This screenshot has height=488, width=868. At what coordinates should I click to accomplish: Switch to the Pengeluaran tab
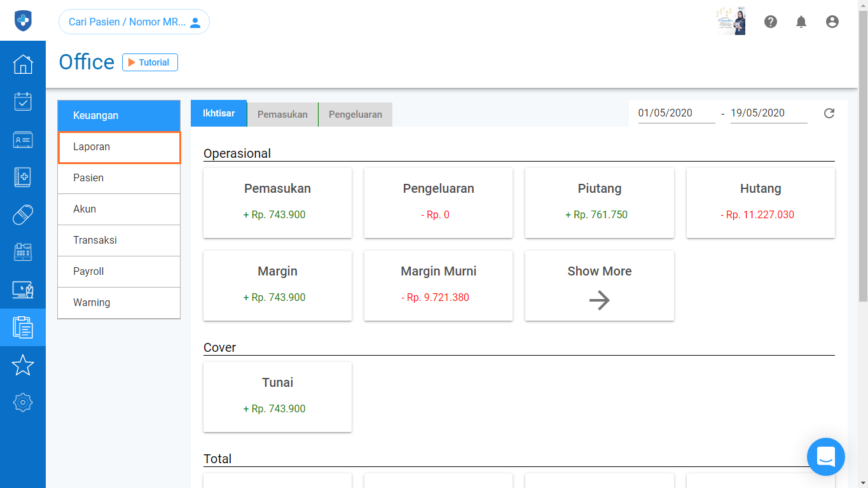coord(355,115)
